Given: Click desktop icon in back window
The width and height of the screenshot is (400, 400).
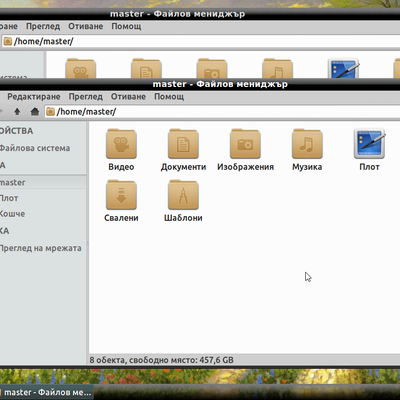Looking at the screenshot, I should tap(343, 68).
